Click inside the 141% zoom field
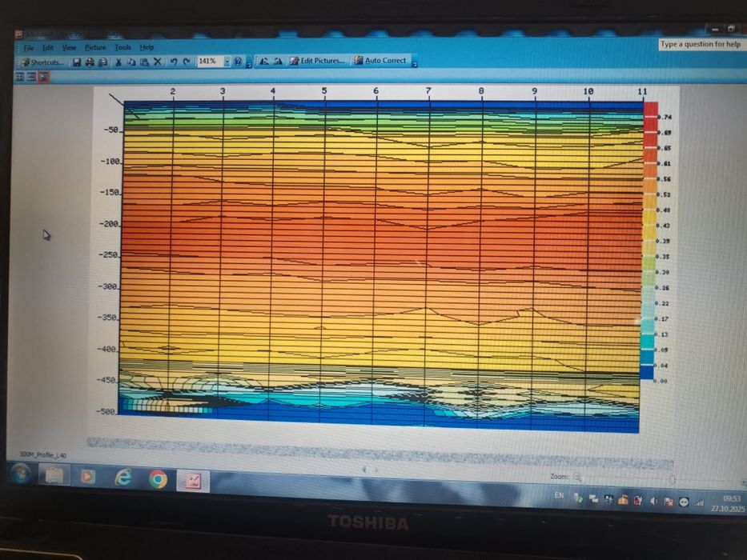This screenshot has width=747, height=560. (x=210, y=61)
